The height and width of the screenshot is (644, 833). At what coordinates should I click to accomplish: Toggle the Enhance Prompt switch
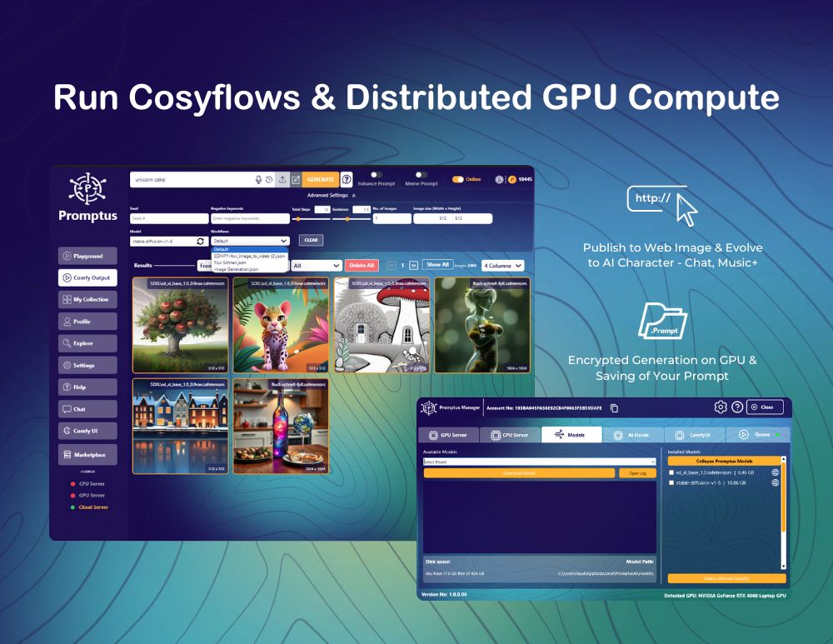[377, 175]
